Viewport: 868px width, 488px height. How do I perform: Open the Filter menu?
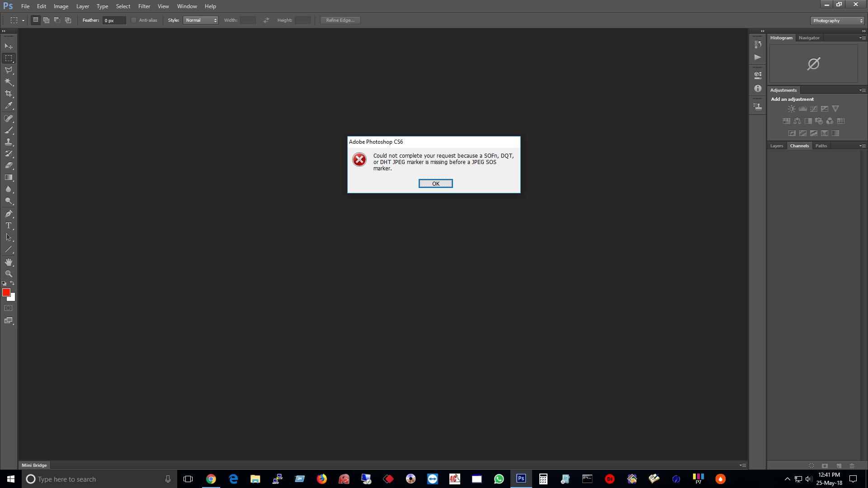(x=144, y=6)
